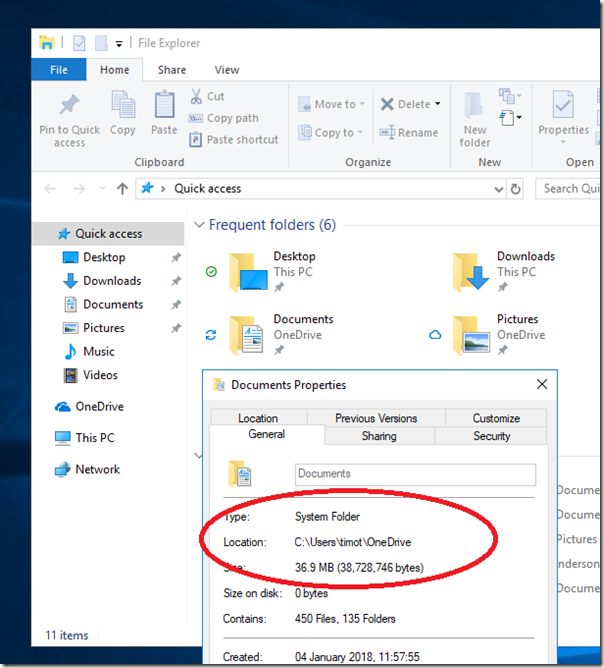Click the Copy ribbon icon

pyautogui.click(x=123, y=104)
